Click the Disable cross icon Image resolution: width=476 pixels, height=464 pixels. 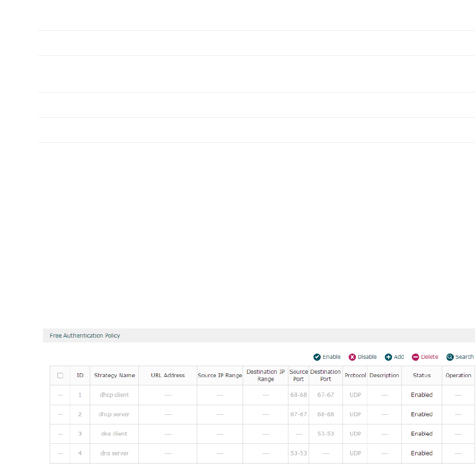coord(352,357)
